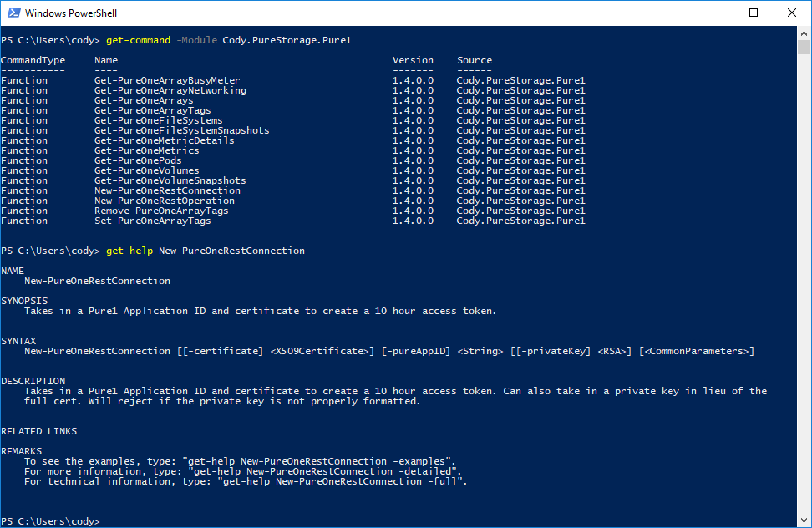Click Get-PureOneVolumes in the list
This screenshot has height=528, width=812.
coord(146,170)
